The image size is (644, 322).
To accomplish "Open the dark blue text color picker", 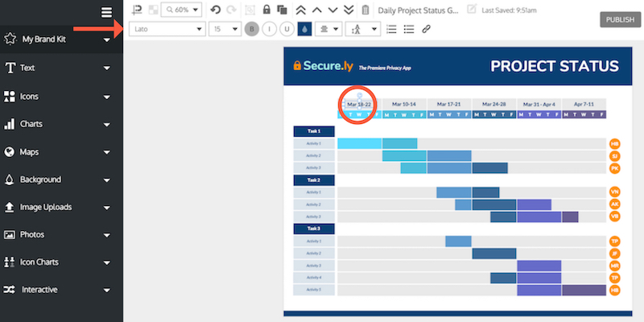I will (x=304, y=29).
